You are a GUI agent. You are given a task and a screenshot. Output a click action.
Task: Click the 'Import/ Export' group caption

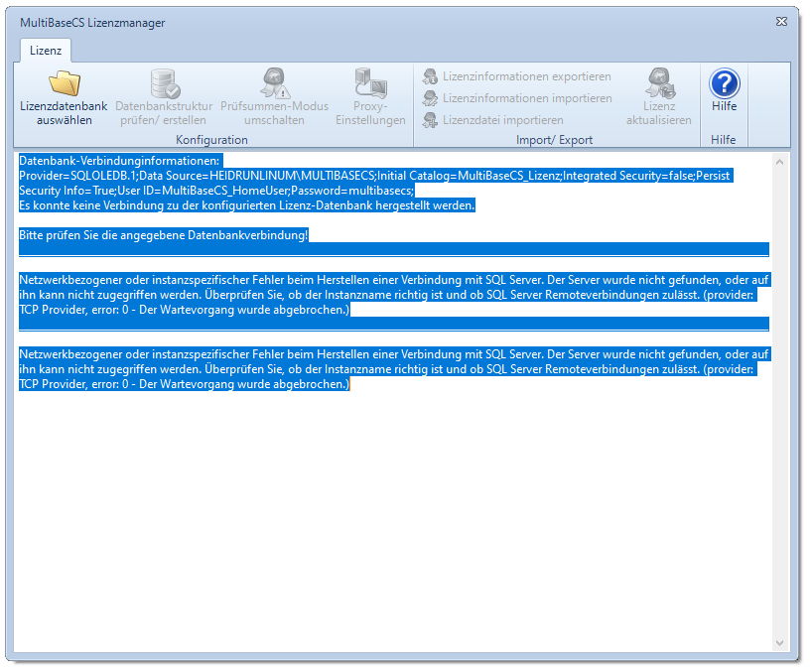tap(554, 140)
